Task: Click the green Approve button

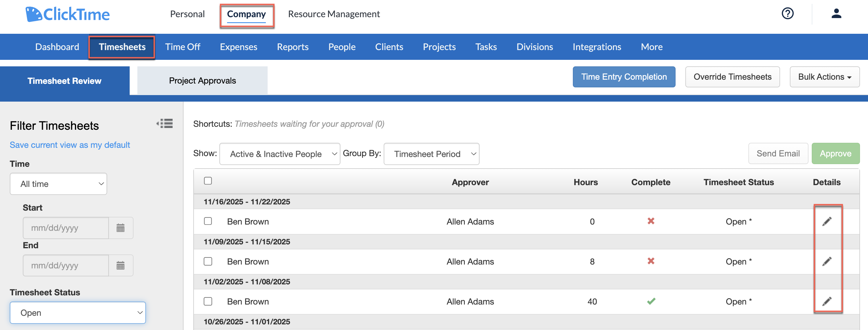Action: 836,153
